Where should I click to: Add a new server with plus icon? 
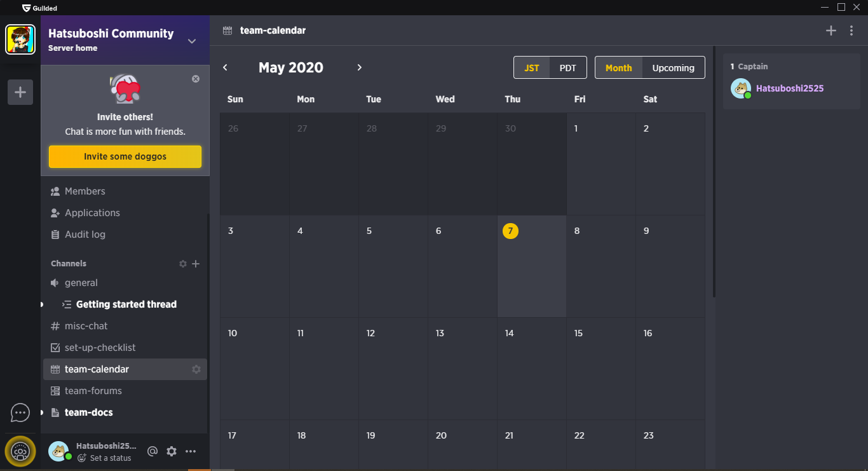pos(20,92)
